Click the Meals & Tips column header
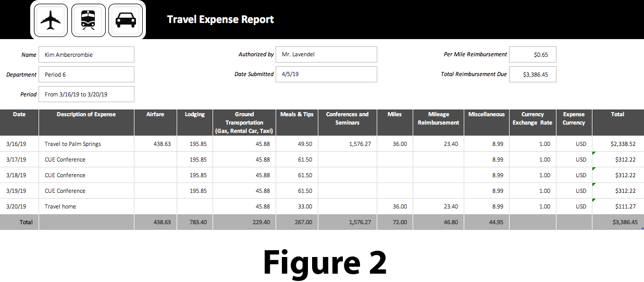644x282 pixels. point(297,115)
